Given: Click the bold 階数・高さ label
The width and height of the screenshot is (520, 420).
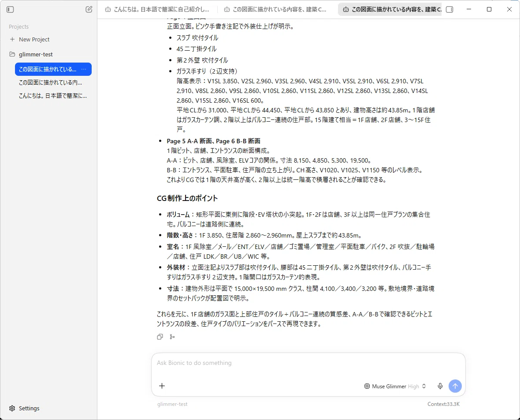Looking at the screenshot, I should pyautogui.click(x=180, y=235).
